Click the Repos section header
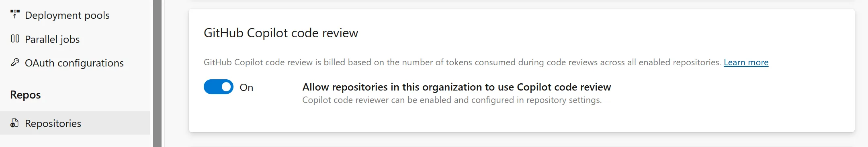The width and height of the screenshot is (868, 147). pos(25,95)
